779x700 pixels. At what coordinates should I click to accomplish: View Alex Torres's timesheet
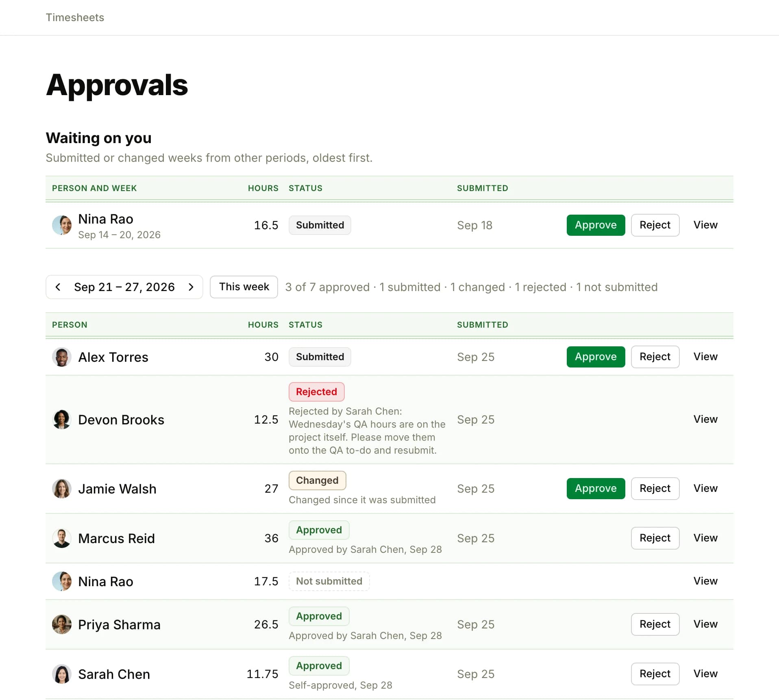tap(705, 357)
